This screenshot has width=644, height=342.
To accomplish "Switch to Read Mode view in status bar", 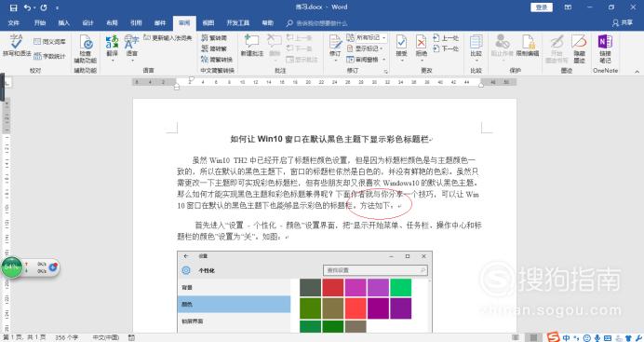I will pos(515,337).
